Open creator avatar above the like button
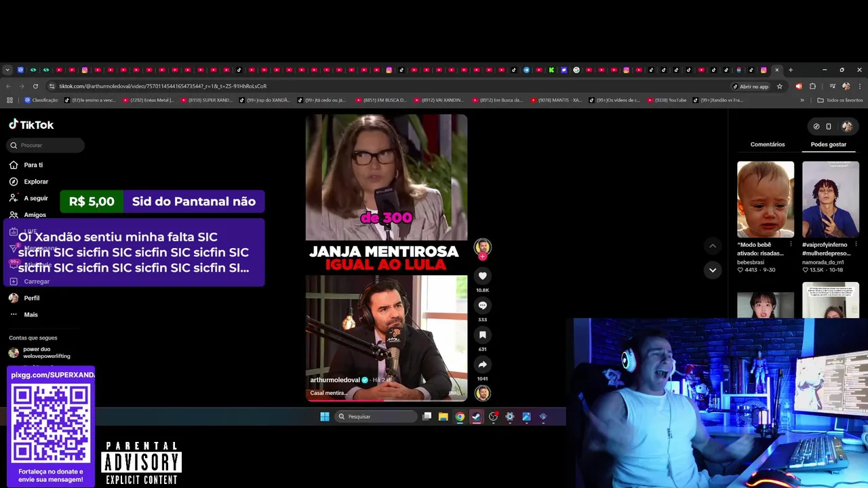The height and width of the screenshot is (488, 868). coord(482,247)
